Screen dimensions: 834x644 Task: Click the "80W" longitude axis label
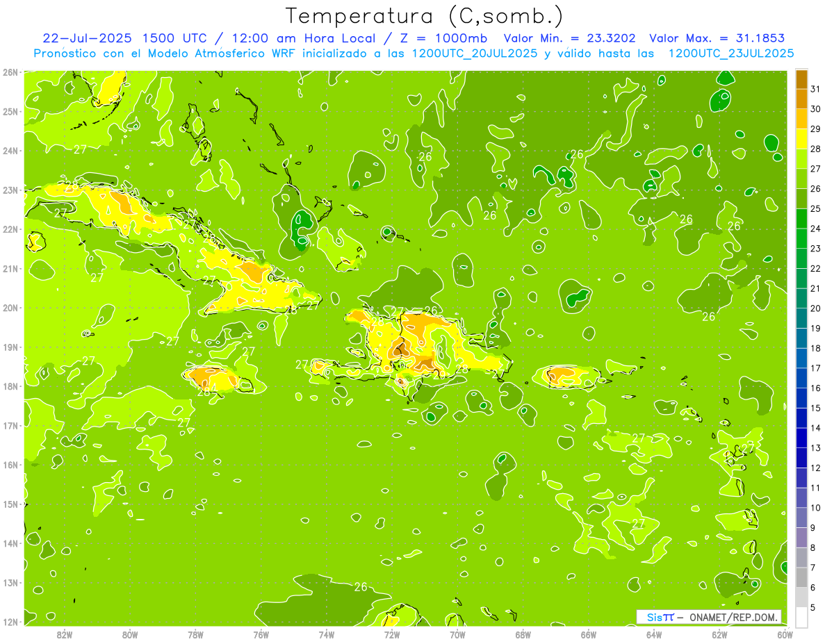click(x=130, y=634)
